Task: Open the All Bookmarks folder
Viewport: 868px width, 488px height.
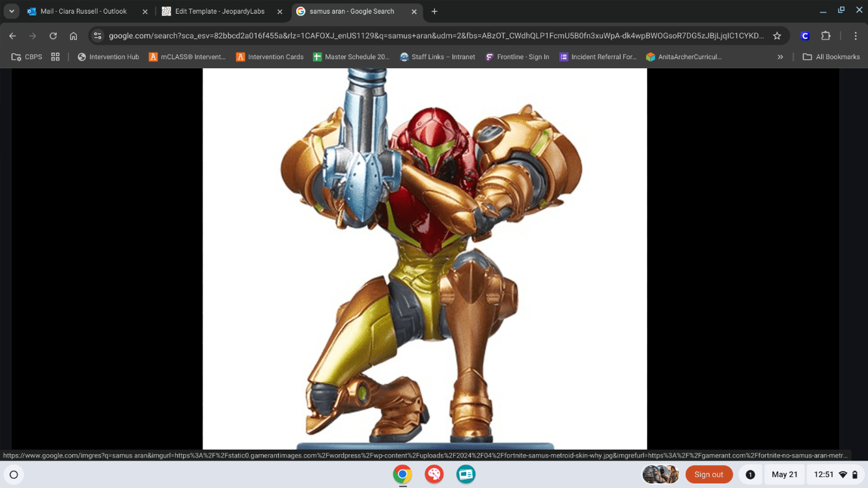Action: pyautogui.click(x=832, y=57)
